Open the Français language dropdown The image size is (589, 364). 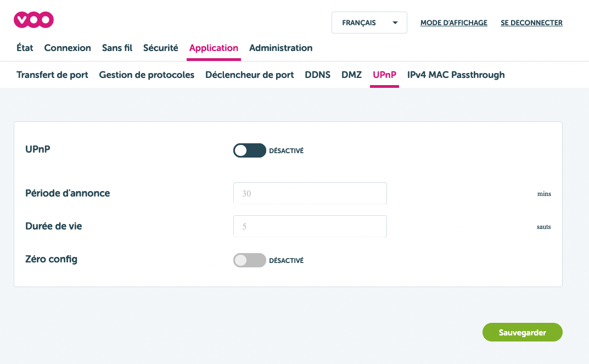click(x=369, y=23)
